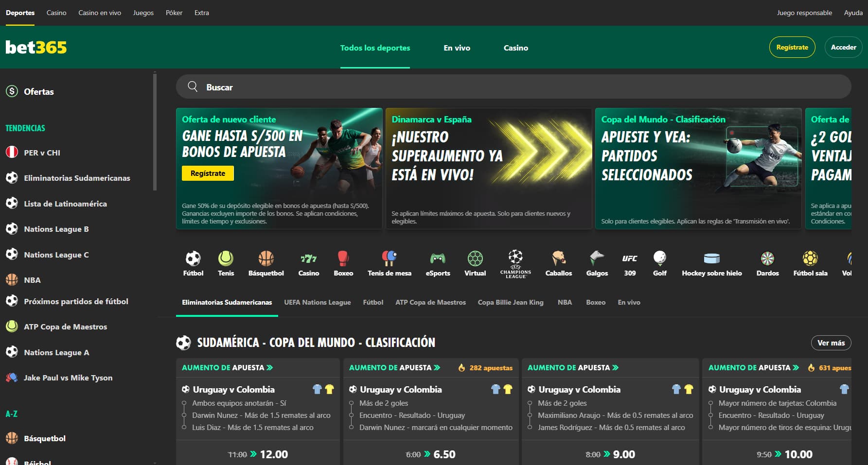The image size is (868, 465).
Task: Select the Champions League icon
Action: point(515,263)
